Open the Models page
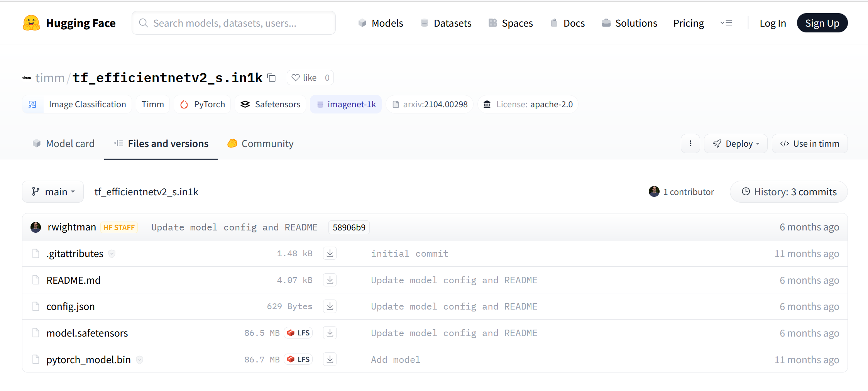 pyautogui.click(x=381, y=23)
